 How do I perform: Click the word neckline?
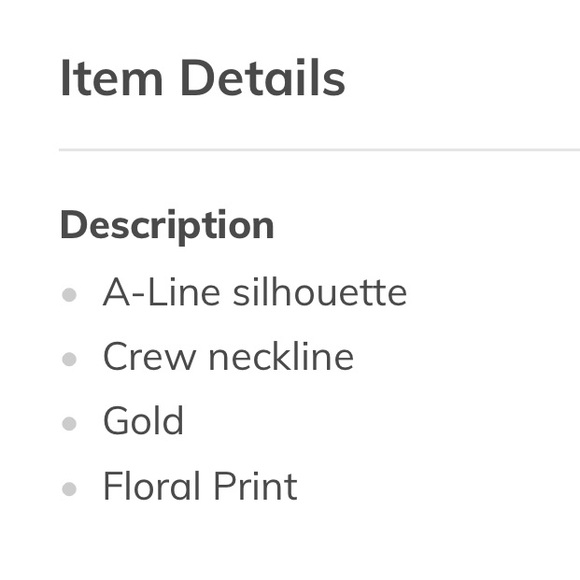(281, 357)
